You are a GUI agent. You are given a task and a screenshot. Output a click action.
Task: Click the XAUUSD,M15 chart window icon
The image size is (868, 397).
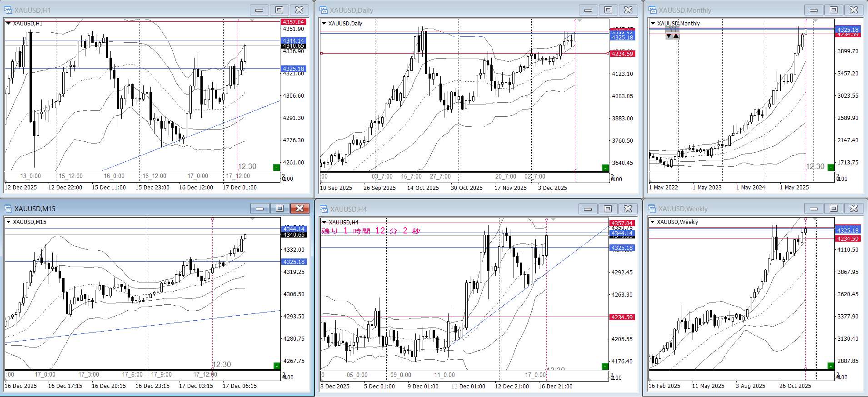pyautogui.click(x=8, y=208)
